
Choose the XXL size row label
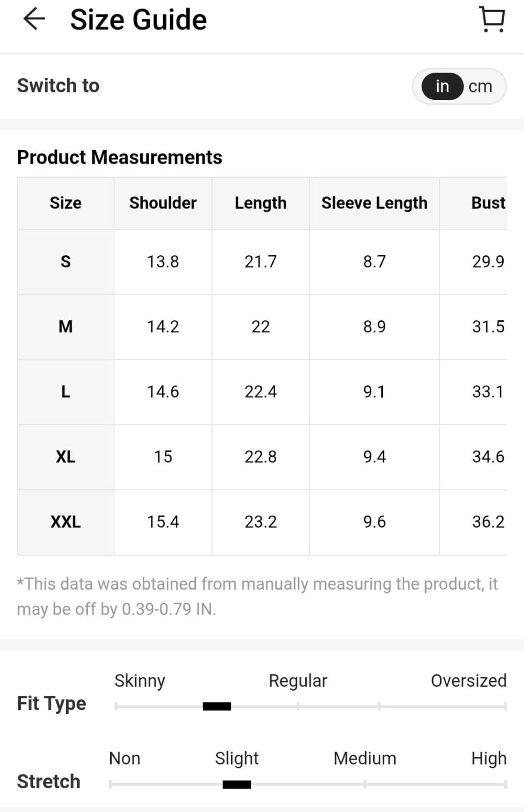point(65,522)
